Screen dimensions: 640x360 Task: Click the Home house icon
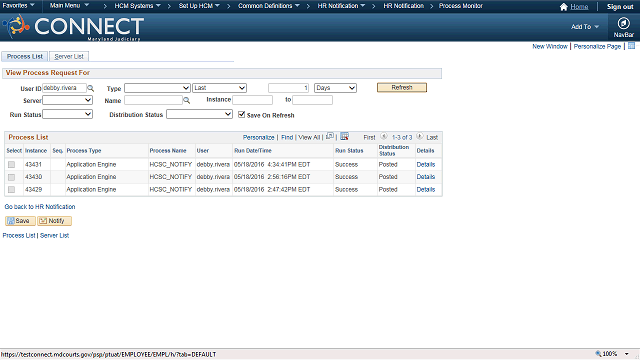(x=564, y=7)
